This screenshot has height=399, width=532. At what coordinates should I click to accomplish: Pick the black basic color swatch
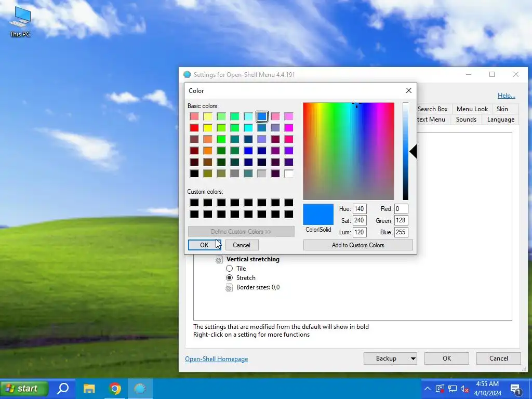click(x=194, y=174)
